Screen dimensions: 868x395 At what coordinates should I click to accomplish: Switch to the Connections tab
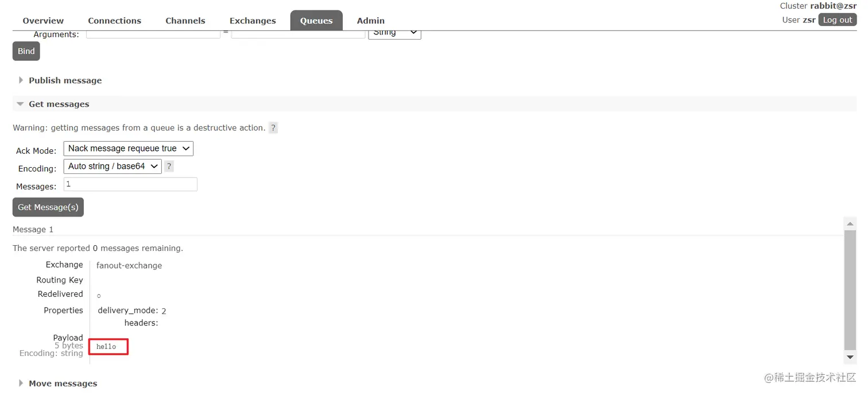click(x=114, y=21)
